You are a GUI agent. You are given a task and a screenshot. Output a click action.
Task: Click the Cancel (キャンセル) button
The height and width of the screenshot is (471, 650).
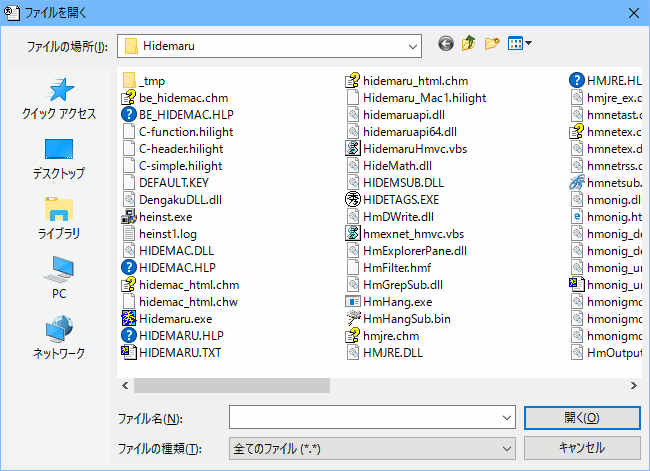[x=582, y=448]
